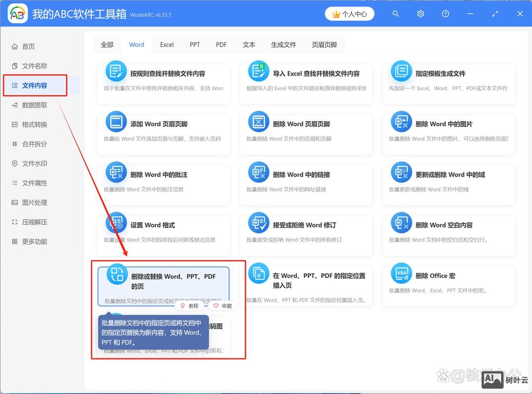Click the search magnifier icon in title bar
Image resolution: width=532 pixels, height=394 pixels.
point(395,14)
